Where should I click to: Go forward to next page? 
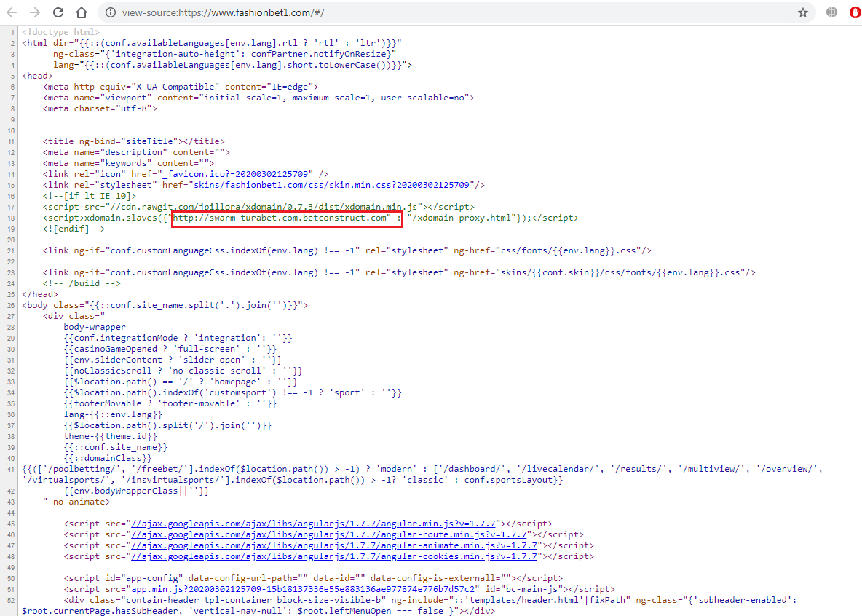pos(35,12)
